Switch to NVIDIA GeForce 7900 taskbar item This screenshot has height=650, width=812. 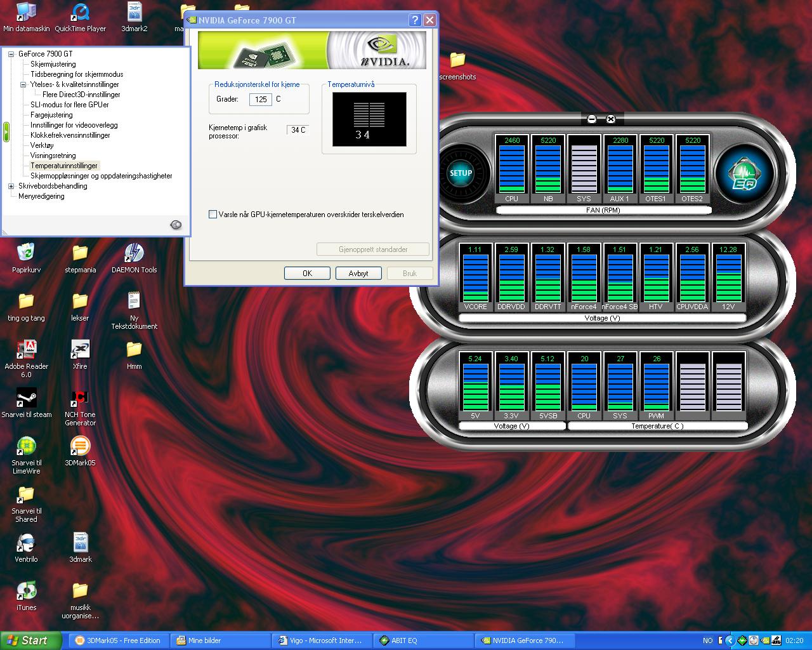[525, 640]
